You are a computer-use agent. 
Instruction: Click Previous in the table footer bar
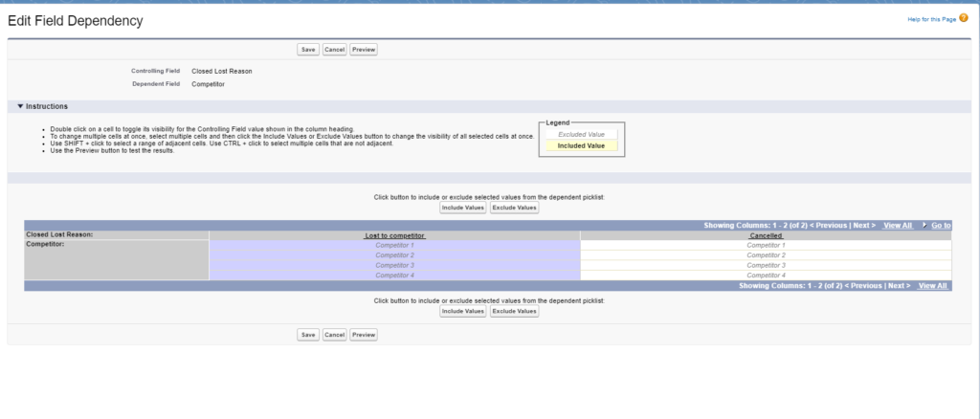coord(863,286)
